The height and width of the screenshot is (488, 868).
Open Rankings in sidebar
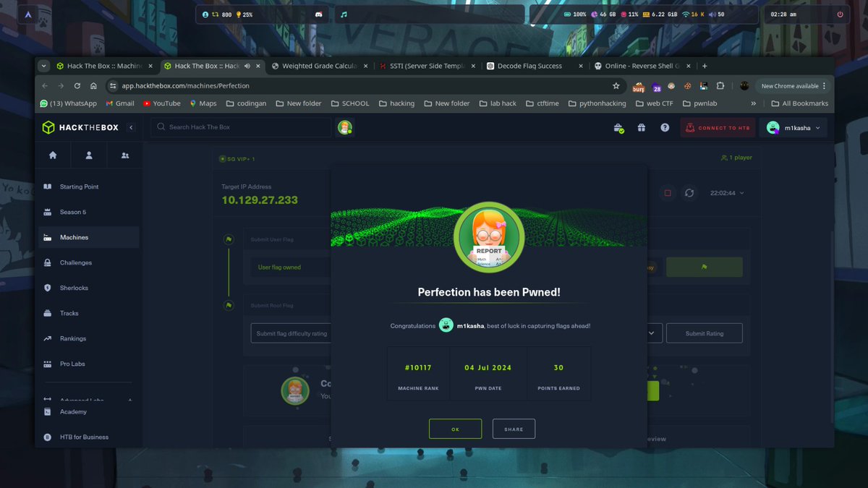point(88,338)
